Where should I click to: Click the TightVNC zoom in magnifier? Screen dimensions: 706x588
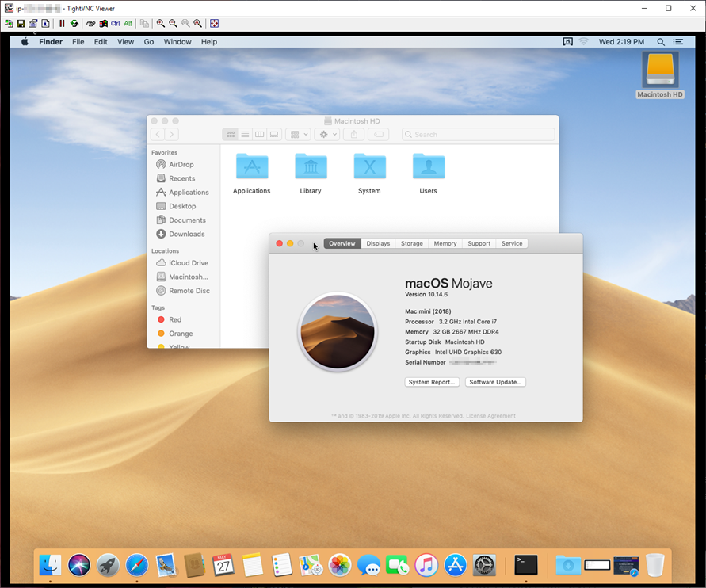[161, 24]
